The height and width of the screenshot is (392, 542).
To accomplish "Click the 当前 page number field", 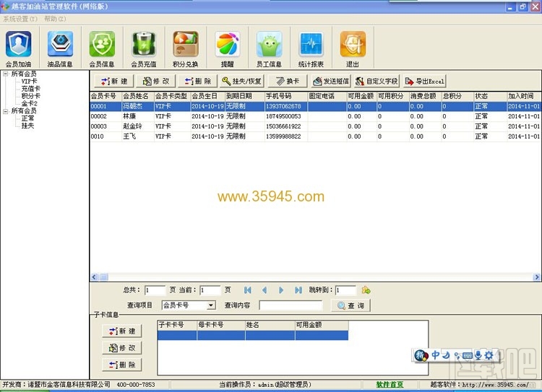I will [210, 290].
